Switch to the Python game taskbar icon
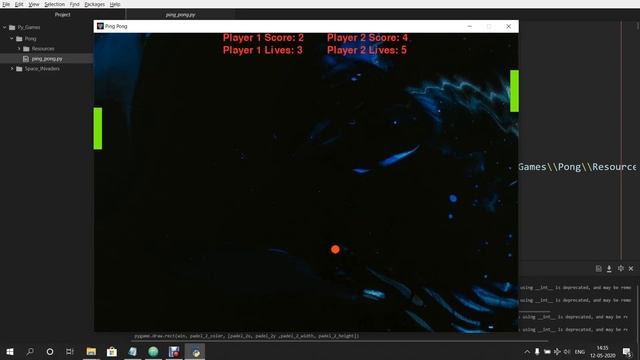640x360 pixels. [x=196, y=351]
